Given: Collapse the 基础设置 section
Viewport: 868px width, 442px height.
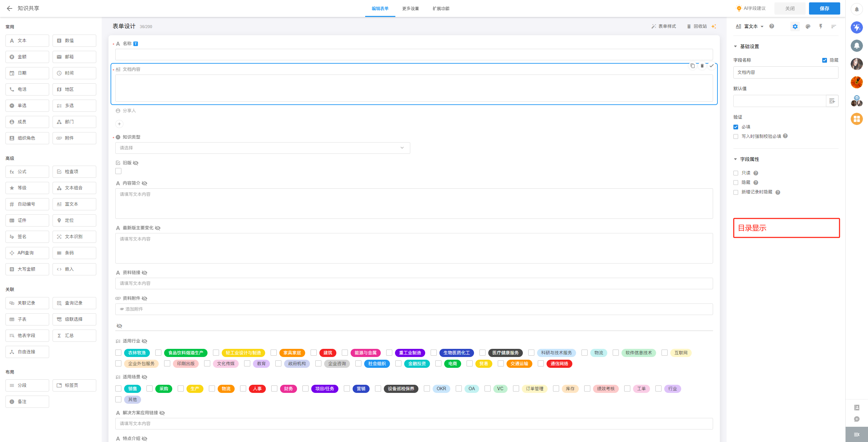Looking at the screenshot, I should (x=735, y=46).
